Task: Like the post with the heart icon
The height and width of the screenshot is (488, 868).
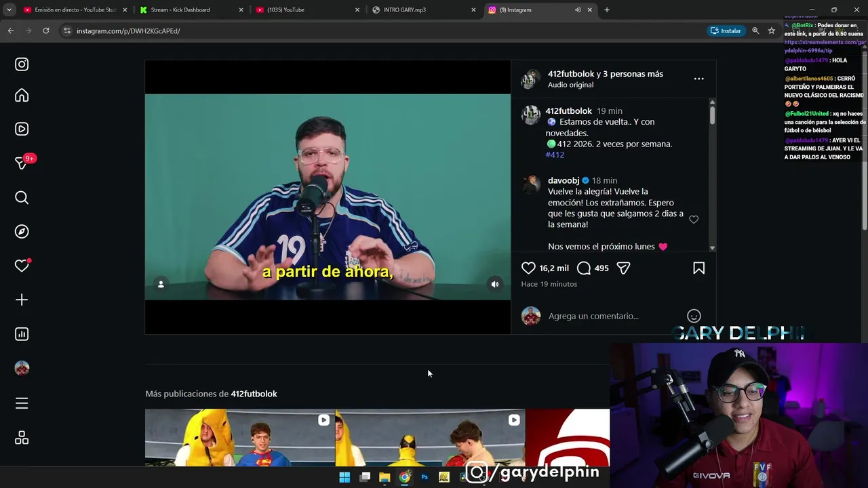Action: [x=528, y=268]
